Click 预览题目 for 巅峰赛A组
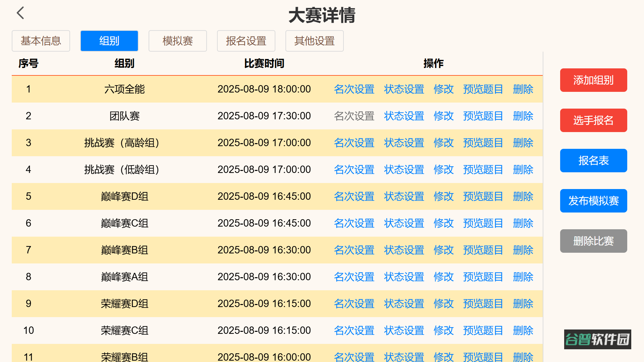Viewport: 644px width, 362px height. (x=483, y=277)
